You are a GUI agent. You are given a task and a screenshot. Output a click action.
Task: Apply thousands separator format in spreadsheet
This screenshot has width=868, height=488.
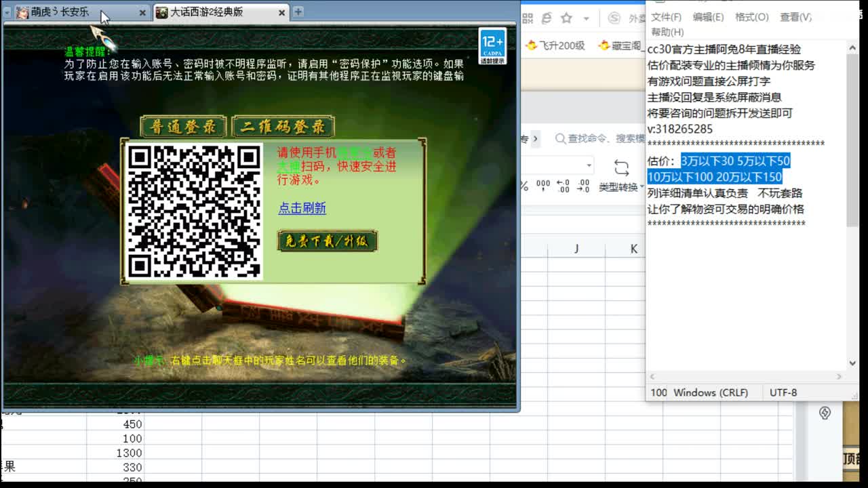pos(543,186)
